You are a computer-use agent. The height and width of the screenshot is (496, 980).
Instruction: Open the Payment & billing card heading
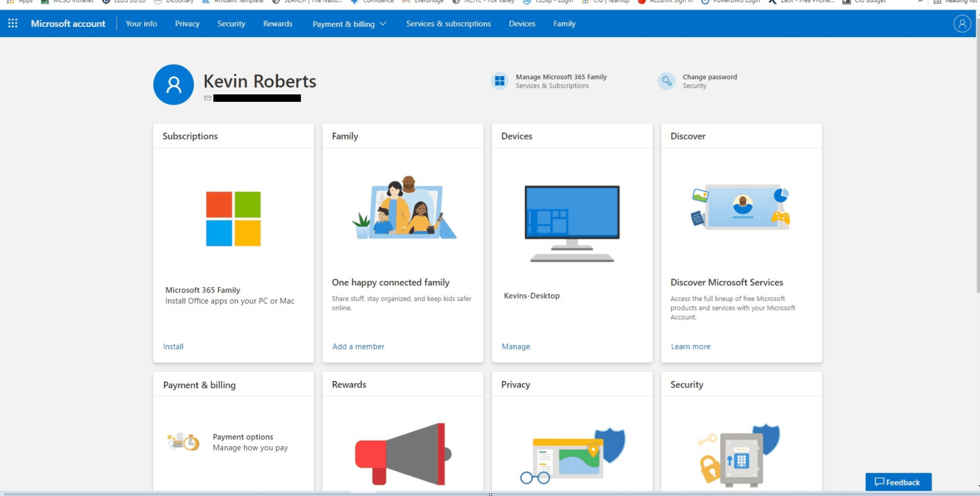[x=199, y=385]
